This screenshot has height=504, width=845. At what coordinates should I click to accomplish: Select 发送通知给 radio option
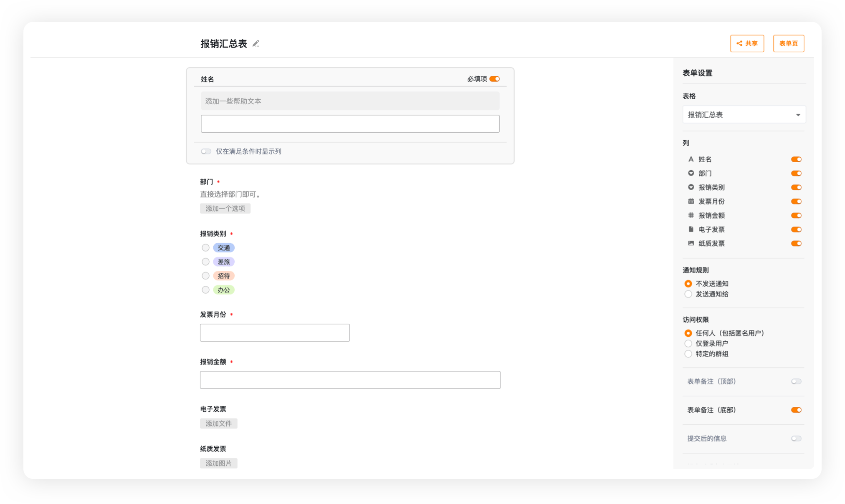[x=688, y=294]
